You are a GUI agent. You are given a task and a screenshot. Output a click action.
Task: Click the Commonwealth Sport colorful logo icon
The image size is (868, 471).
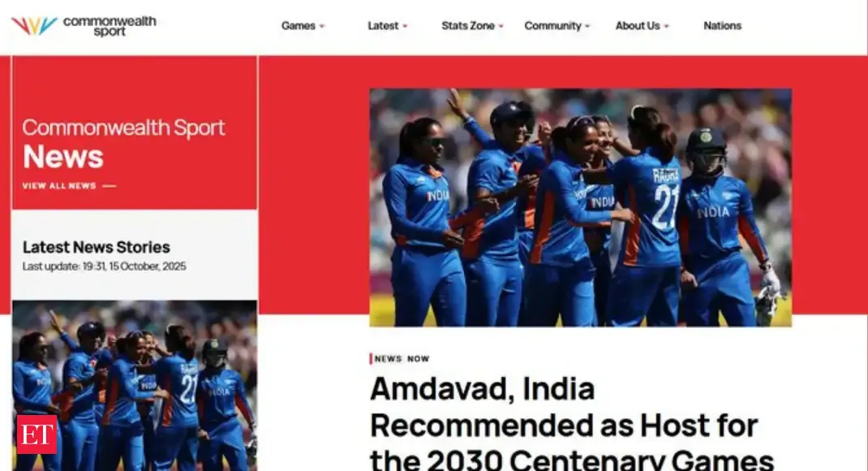coord(34,25)
